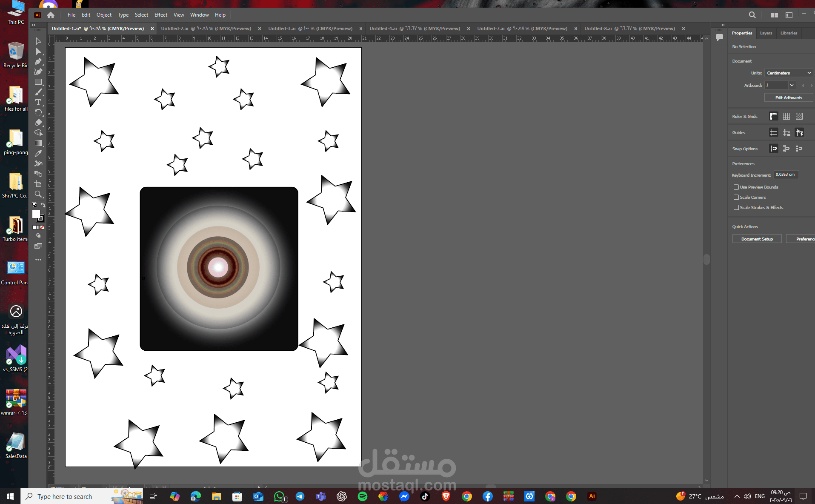Image resolution: width=815 pixels, height=504 pixels.
Task: Select the Eyedropper tool
Action: (38, 154)
